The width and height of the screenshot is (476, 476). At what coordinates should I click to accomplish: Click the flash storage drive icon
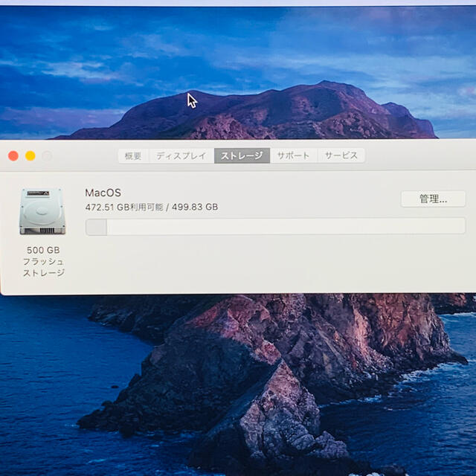click(x=42, y=211)
